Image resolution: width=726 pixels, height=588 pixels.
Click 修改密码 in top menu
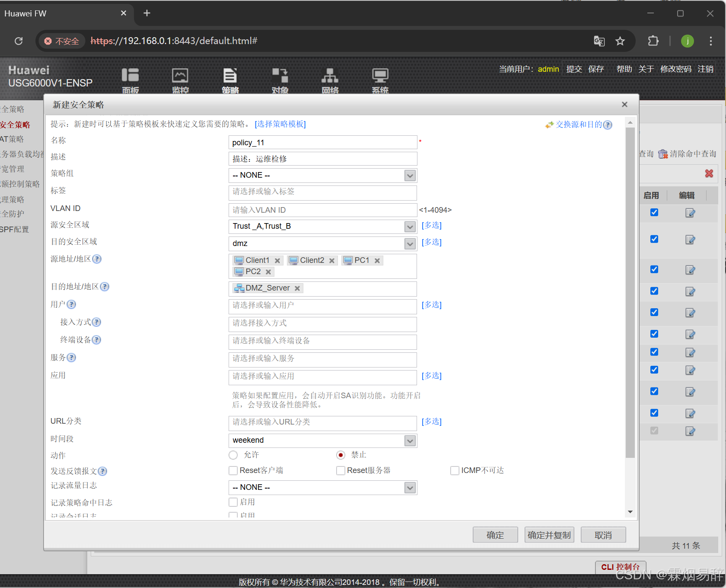pos(676,69)
